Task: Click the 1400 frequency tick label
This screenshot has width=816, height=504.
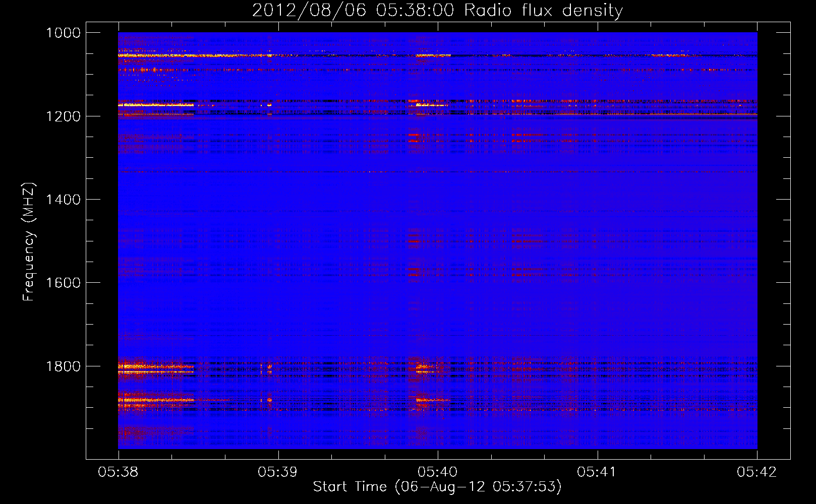Action: (x=63, y=200)
